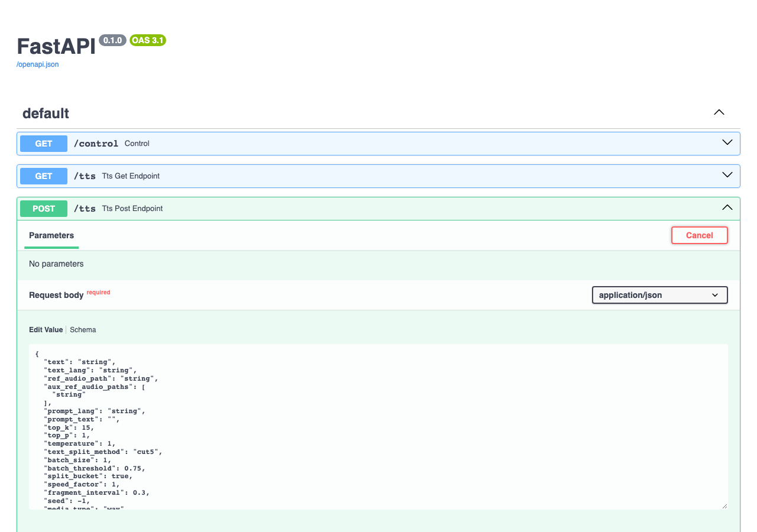Click inside the request body JSON editor
This screenshot has width=757, height=532.
point(378,427)
